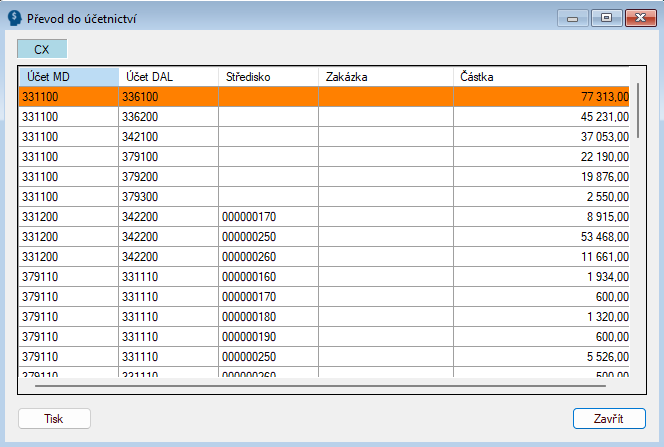Select the cell 336200 in Účet DAL

tap(169, 116)
